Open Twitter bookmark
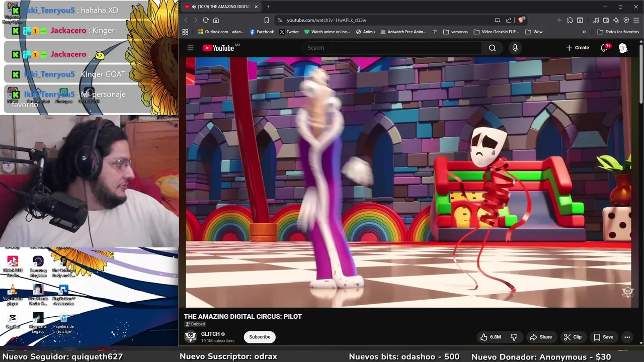 click(289, 32)
